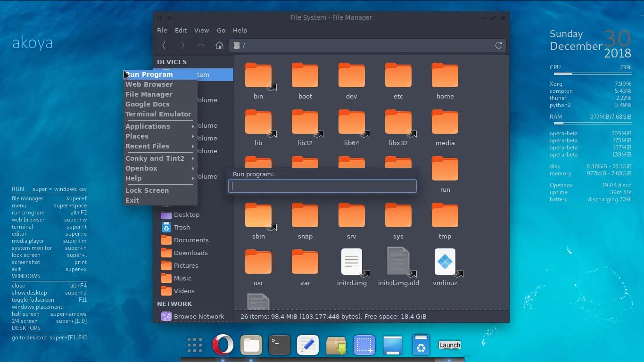Open the File menu in File Manager
This screenshot has height=362, width=644.
point(162,30)
